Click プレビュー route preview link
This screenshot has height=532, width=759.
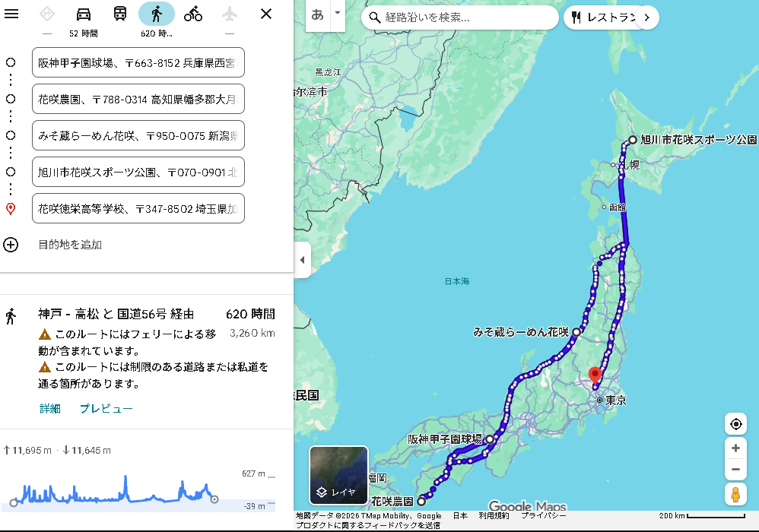coord(106,408)
